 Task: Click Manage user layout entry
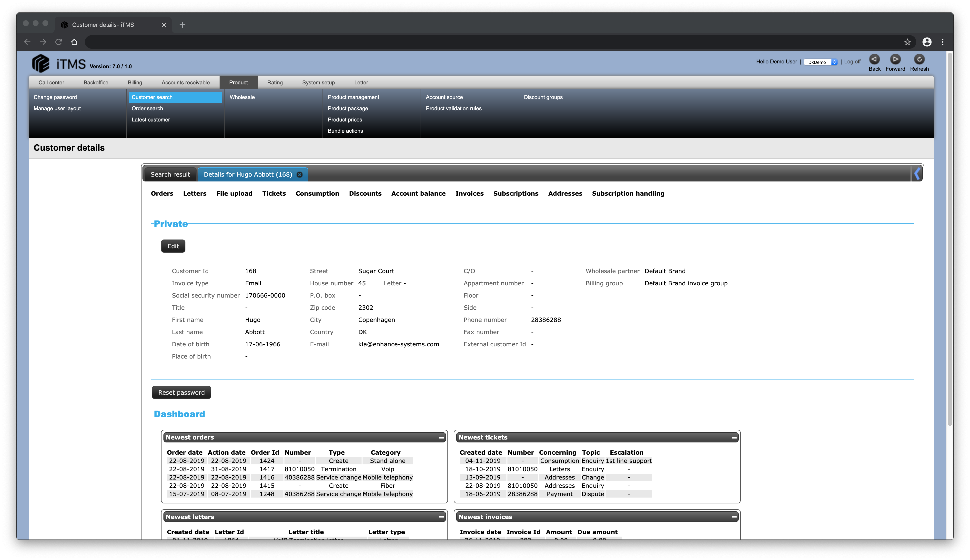click(57, 109)
